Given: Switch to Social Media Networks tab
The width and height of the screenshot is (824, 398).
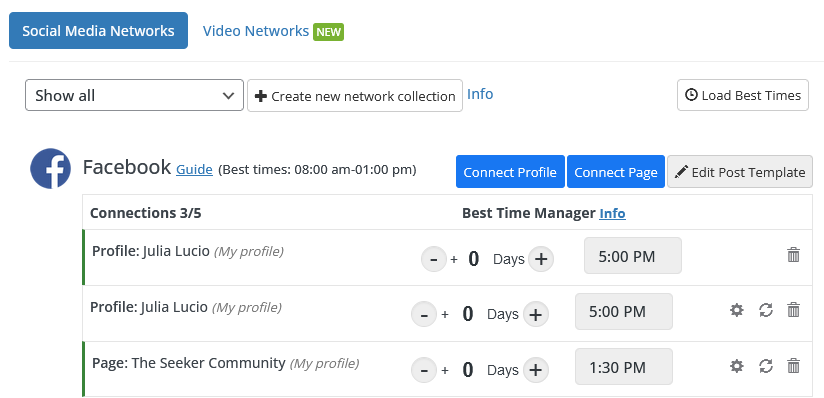Looking at the screenshot, I should coord(98,30).
